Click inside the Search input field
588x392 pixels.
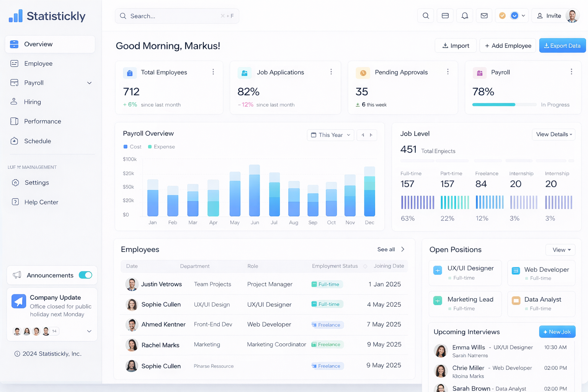pyautogui.click(x=176, y=16)
